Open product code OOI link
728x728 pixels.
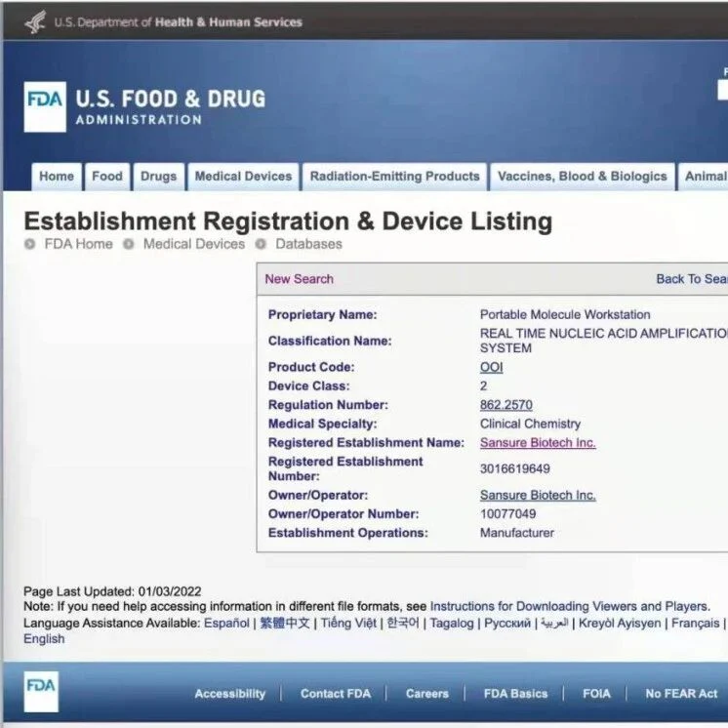click(x=492, y=367)
